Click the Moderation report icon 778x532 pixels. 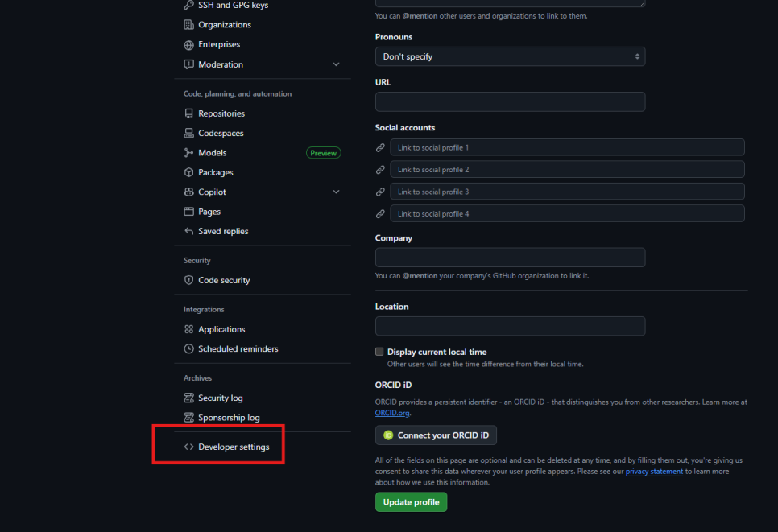point(188,64)
